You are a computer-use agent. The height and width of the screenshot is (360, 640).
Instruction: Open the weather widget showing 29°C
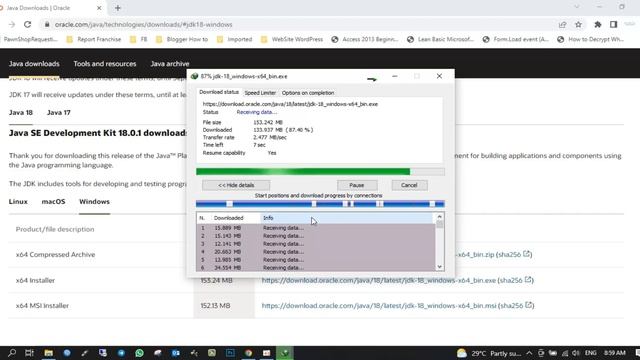click(x=489, y=353)
